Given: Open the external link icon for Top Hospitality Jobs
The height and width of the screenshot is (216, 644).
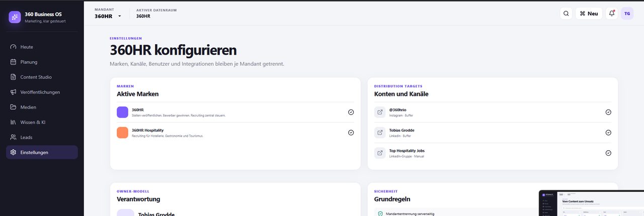Looking at the screenshot, I should 380,153.
